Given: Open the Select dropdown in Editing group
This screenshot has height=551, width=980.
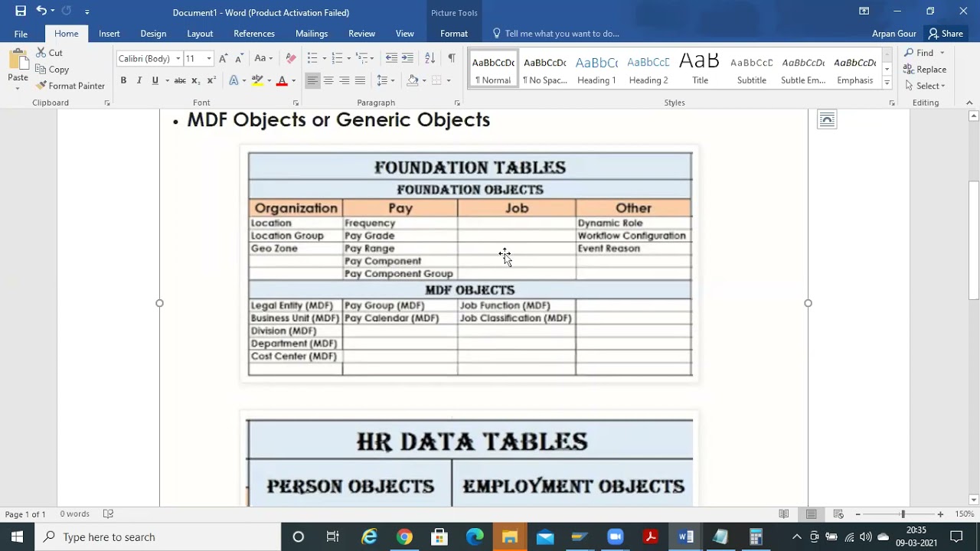Looking at the screenshot, I should pos(926,86).
